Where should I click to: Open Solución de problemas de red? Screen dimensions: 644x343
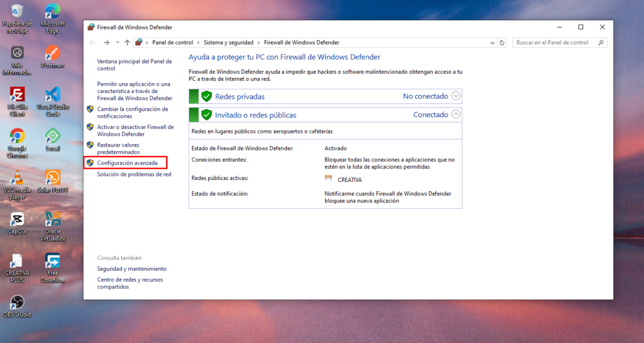(x=134, y=174)
